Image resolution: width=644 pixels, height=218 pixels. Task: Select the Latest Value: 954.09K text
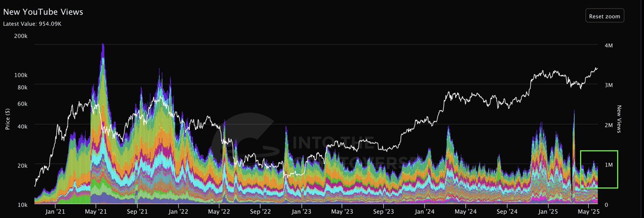tap(33, 24)
